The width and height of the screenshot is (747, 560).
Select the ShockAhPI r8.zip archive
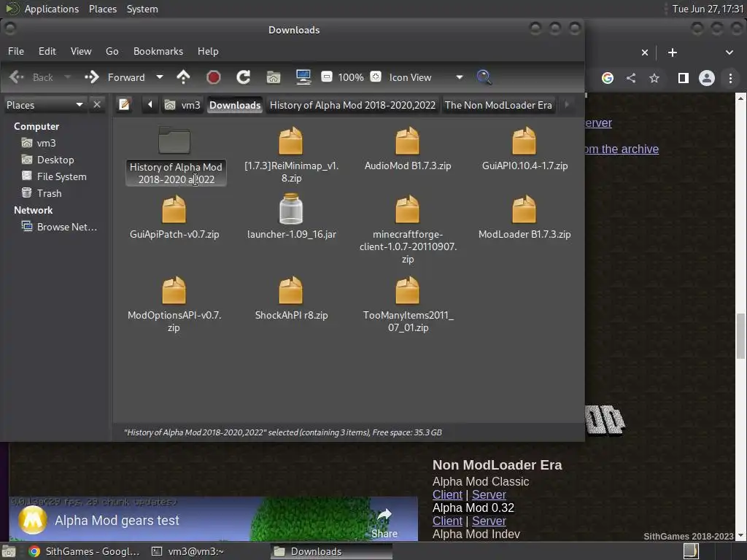tap(291, 291)
